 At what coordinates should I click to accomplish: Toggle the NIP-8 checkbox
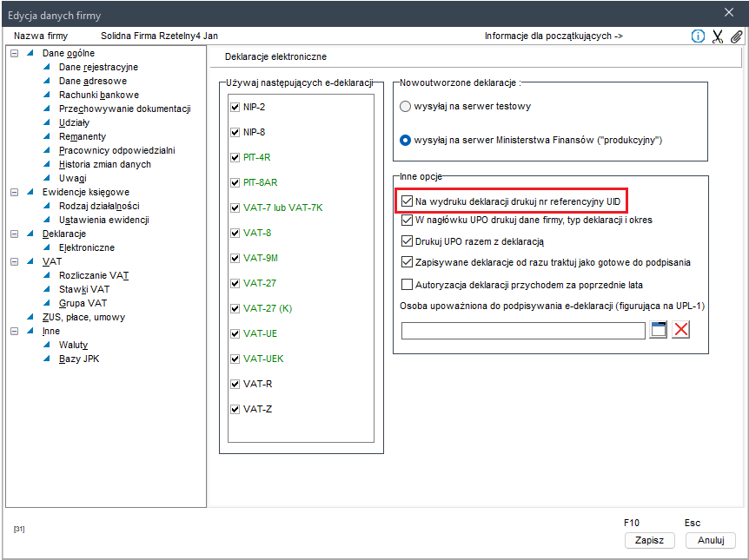[x=235, y=132]
